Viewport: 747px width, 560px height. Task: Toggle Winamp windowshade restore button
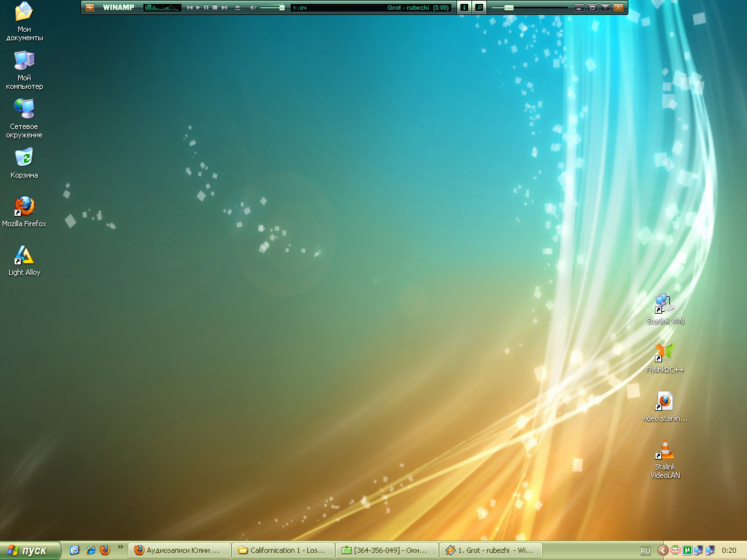click(592, 8)
